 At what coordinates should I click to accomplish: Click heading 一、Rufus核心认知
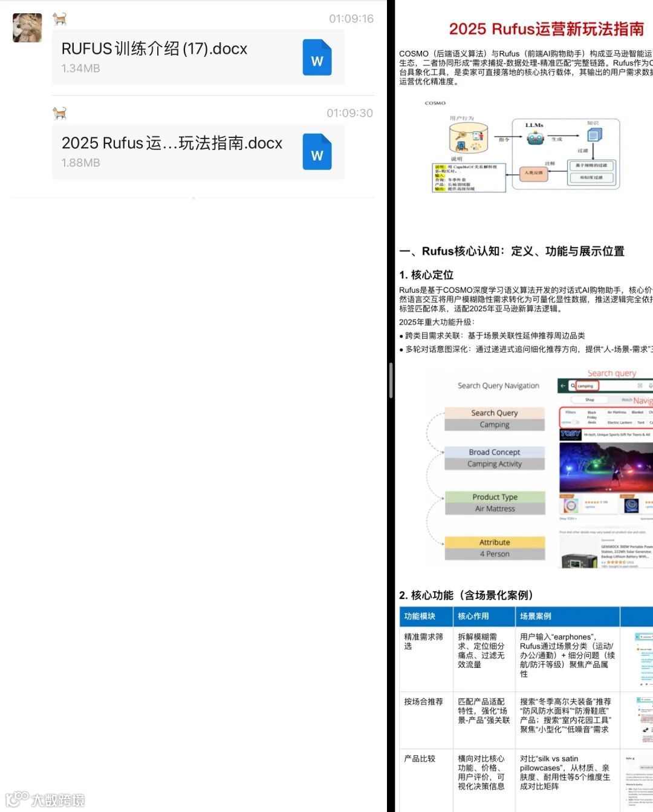pos(512,251)
